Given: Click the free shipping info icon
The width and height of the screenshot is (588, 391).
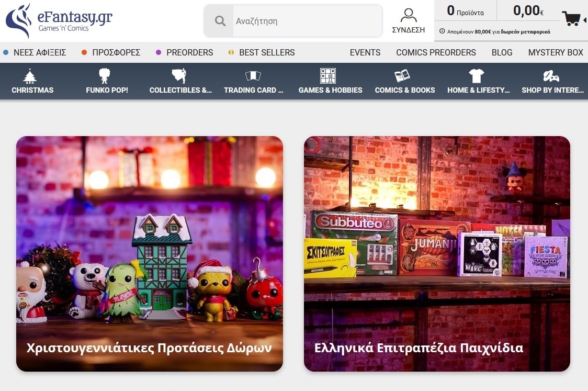Looking at the screenshot, I should [442, 31].
